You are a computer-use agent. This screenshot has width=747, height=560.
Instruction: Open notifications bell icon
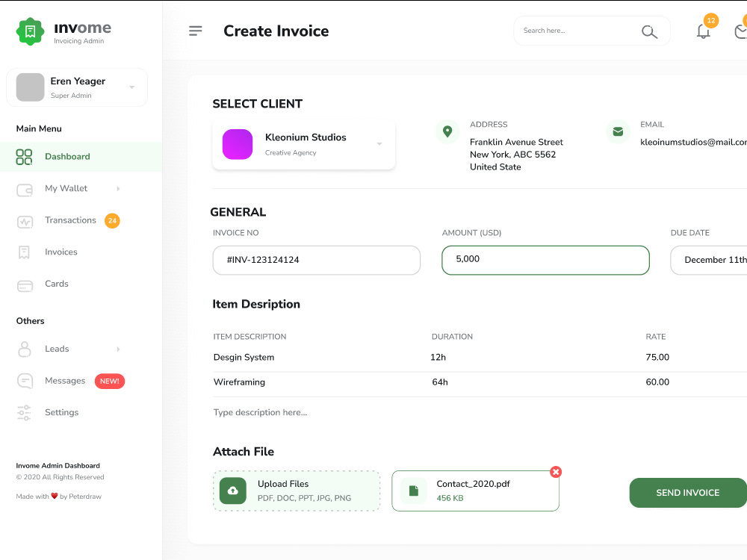click(703, 31)
